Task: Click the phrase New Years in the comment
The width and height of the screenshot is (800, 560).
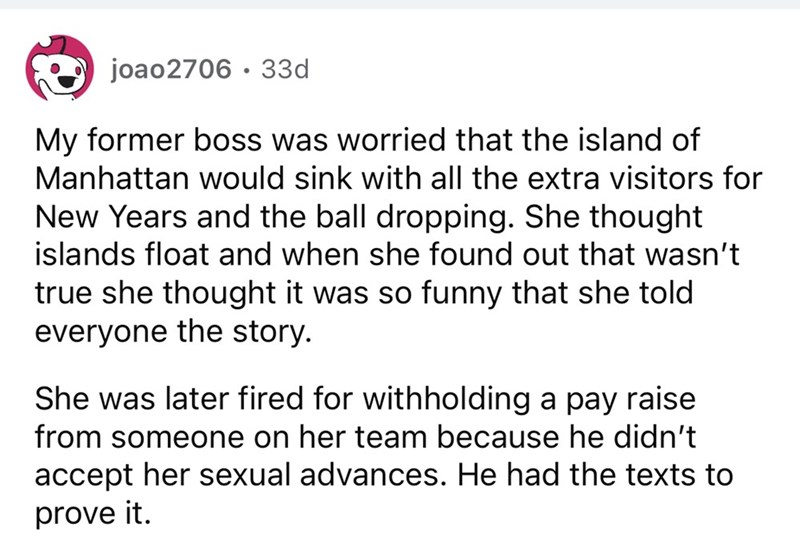Action: (x=111, y=216)
